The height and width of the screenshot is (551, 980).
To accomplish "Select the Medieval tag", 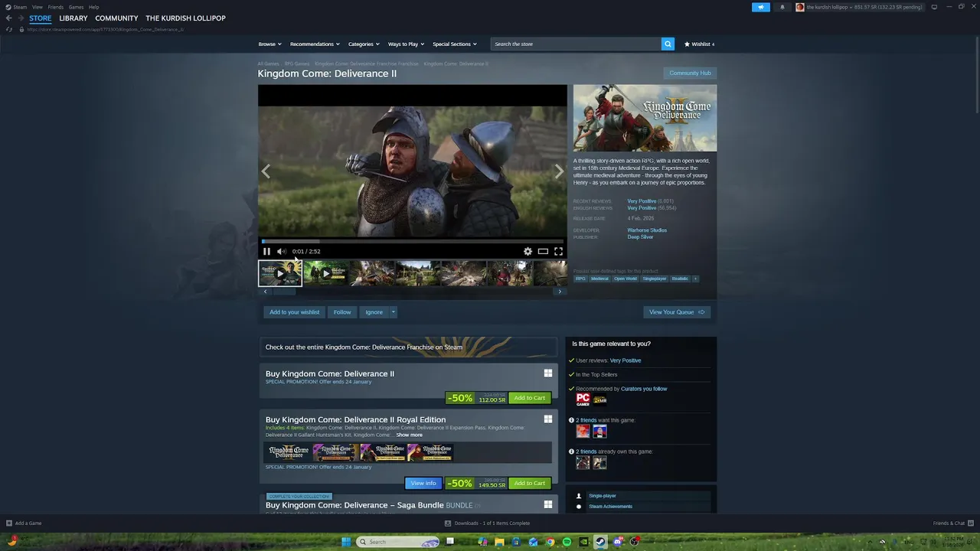I will tap(599, 279).
